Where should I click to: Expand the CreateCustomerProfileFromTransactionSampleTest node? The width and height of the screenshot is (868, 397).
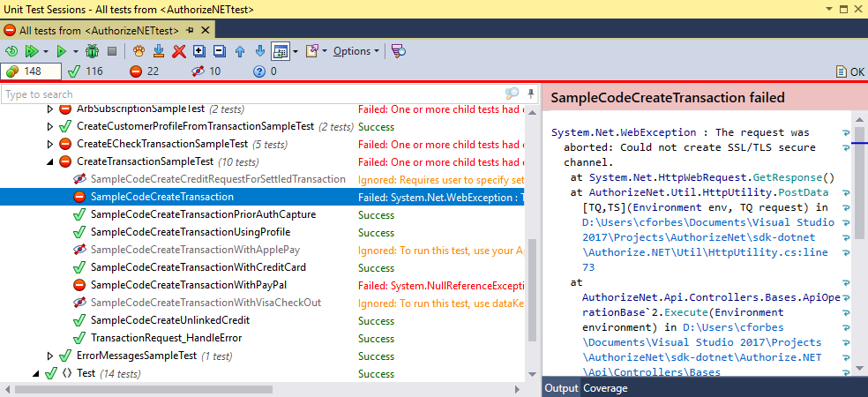[x=51, y=127]
